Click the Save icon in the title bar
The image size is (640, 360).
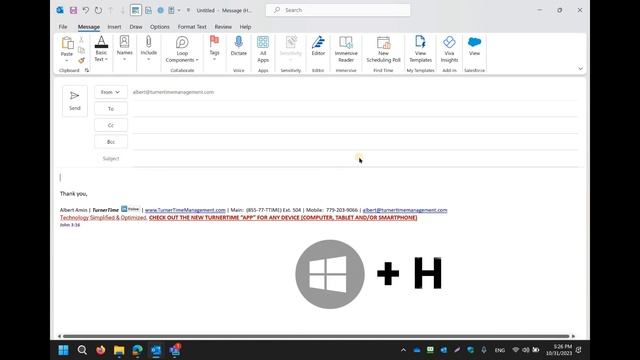[x=73, y=10]
